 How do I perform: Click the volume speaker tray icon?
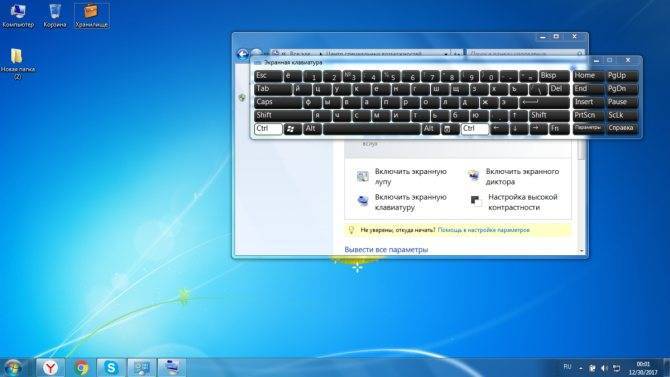[604, 368]
